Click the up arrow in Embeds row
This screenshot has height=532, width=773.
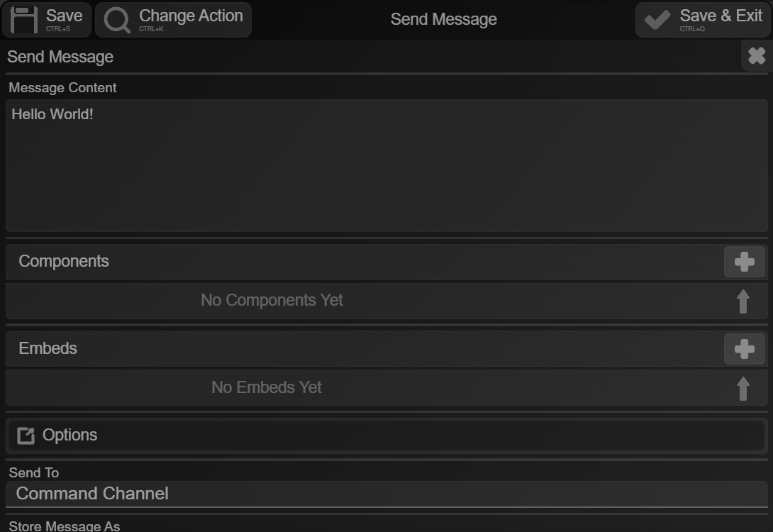coord(743,389)
